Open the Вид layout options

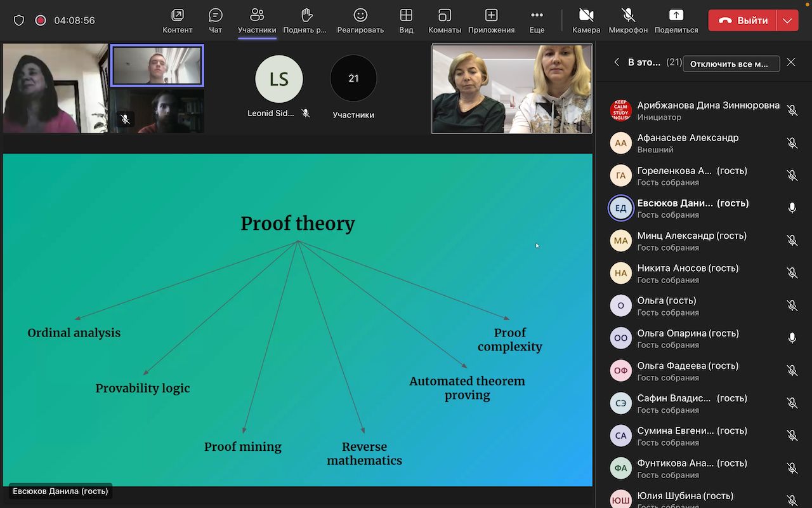pos(406,20)
